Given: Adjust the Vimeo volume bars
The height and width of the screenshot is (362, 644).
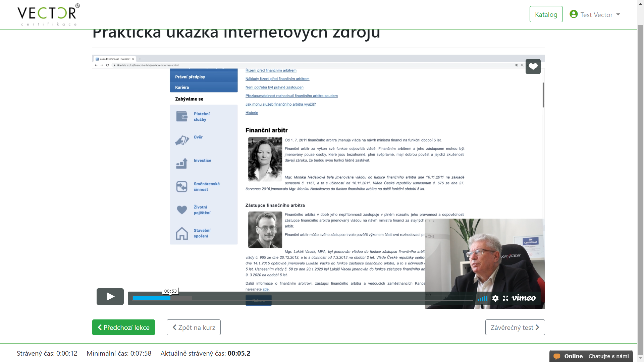Looking at the screenshot, I should click(483, 298).
